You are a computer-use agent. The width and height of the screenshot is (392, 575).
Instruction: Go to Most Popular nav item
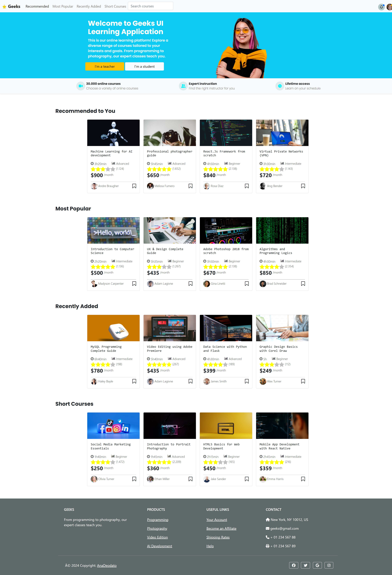(63, 6)
